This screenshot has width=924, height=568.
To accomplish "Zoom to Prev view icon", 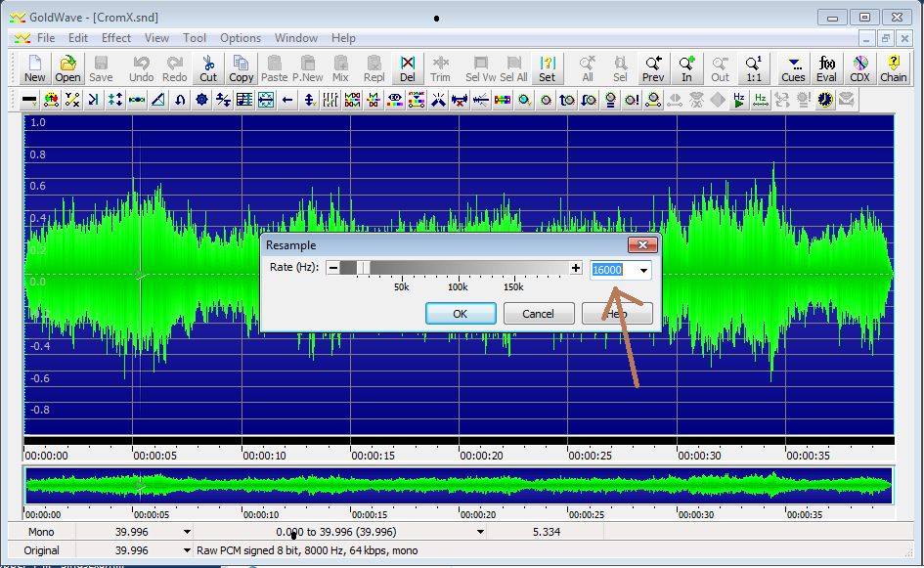I will pyautogui.click(x=653, y=68).
